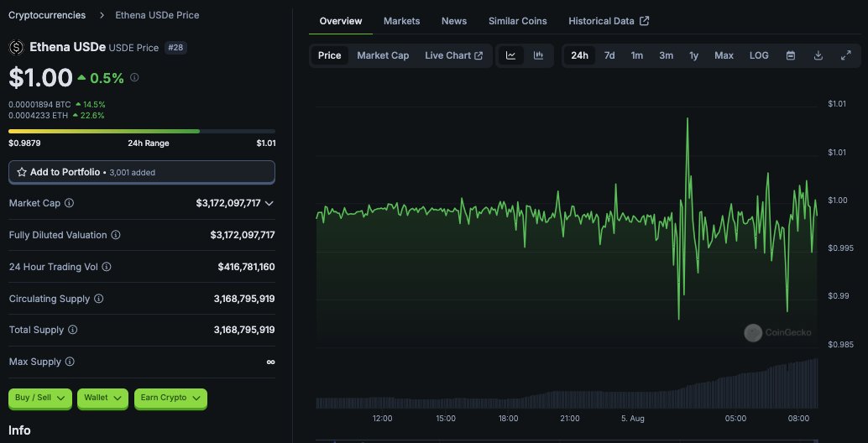
Task: Open the Buy / Sell dropdown
Action: pos(39,398)
